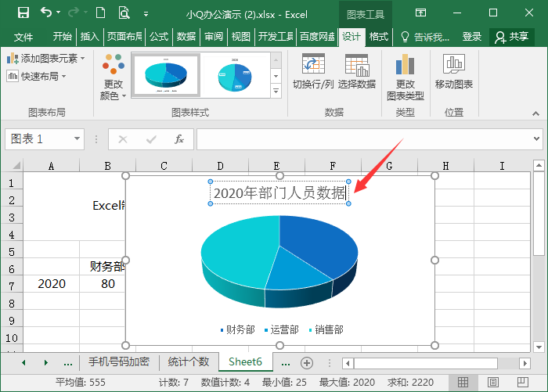This screenshot has height=392, width=548.
Task: Open 添加图表元素 dropdown
Action: 45,59
